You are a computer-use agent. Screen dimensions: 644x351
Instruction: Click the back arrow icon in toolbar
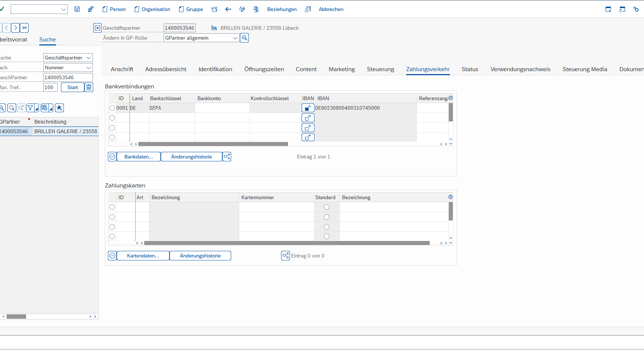click(x=228, y=9)
